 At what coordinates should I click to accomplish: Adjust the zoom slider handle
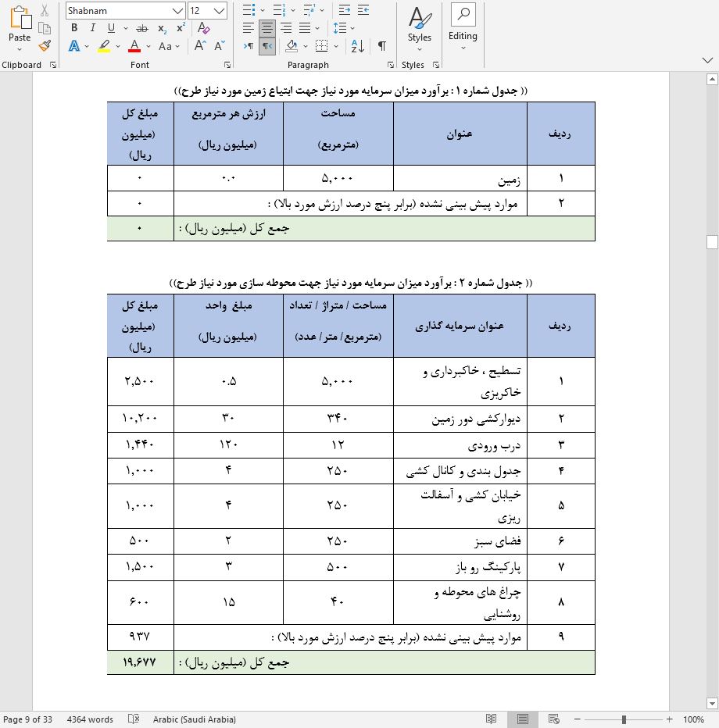pos(624,719)
